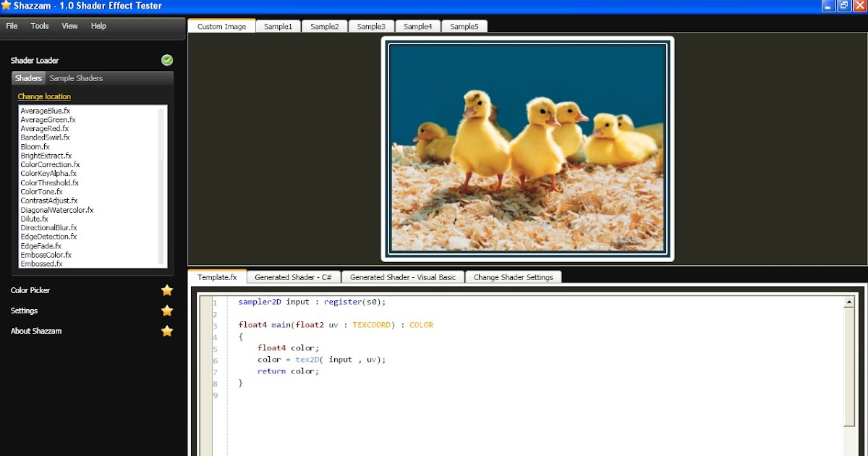Switch to the Sample Shaders tab
This screenshot has height=456, width=868.
[x=76, y=78]
